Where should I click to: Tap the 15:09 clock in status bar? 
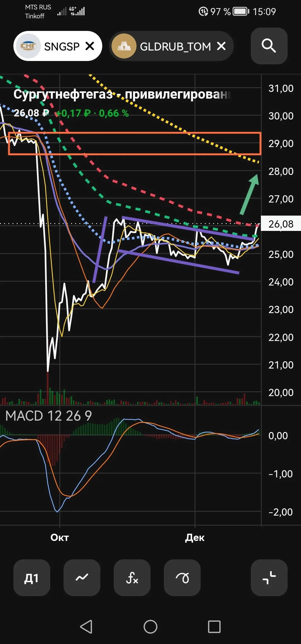tap(264, 12)
